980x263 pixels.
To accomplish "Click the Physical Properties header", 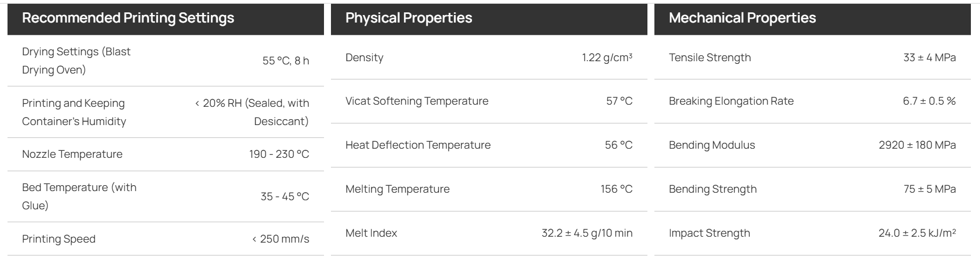I will tap(409, 18).
